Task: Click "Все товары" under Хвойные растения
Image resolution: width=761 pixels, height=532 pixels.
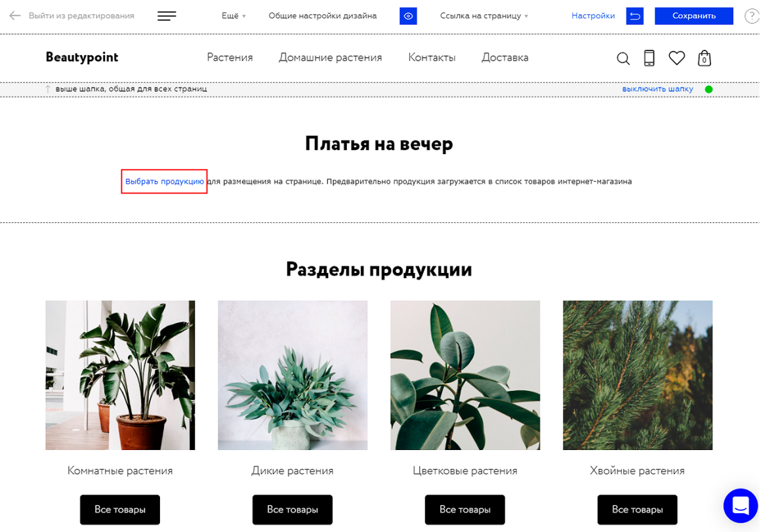Action: click(638, 510)
